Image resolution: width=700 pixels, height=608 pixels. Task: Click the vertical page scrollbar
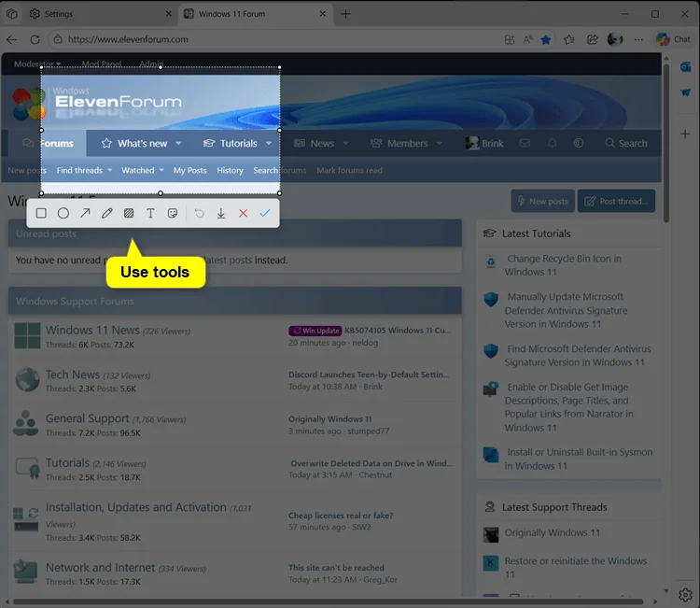[x=666, y=143]
